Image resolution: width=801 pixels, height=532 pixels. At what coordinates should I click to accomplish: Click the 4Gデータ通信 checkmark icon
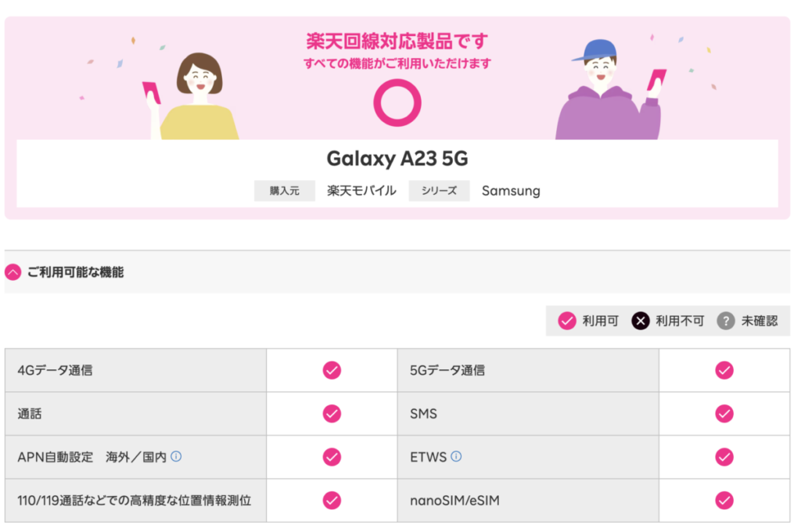tap(332, 370)
